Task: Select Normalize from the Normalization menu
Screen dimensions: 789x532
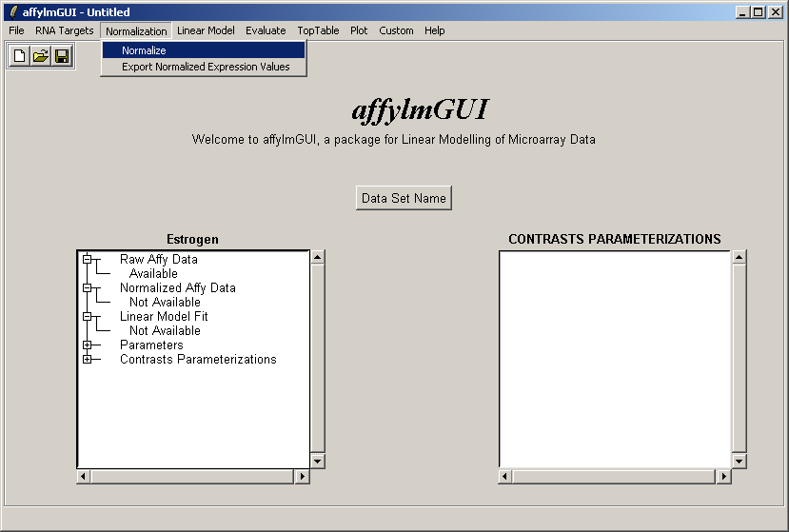Action: pyautogui.click(x=144, y=50)
